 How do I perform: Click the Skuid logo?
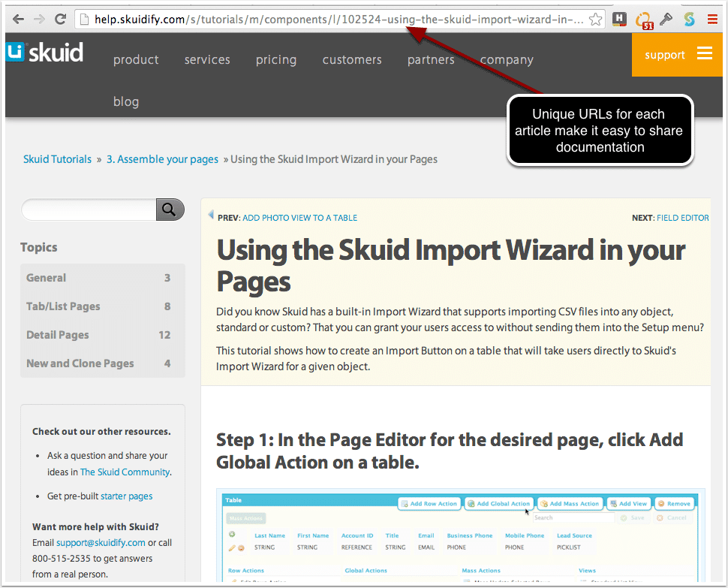click(x=45, y=52)
